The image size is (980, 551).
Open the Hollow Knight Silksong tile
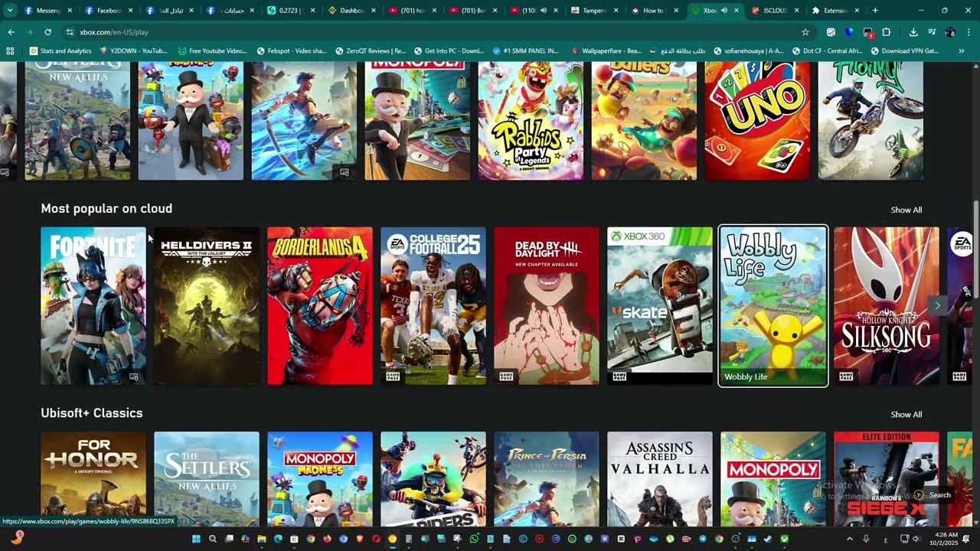887,305
